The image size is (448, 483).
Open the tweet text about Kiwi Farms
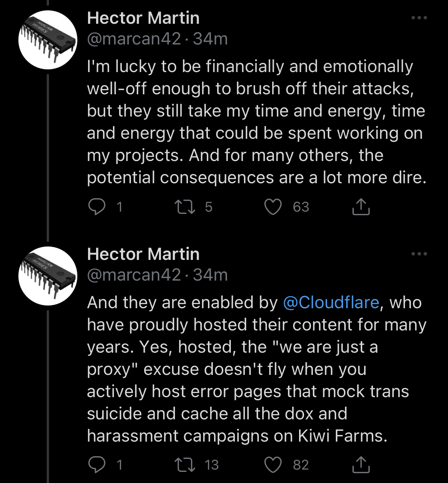point(257,369)
